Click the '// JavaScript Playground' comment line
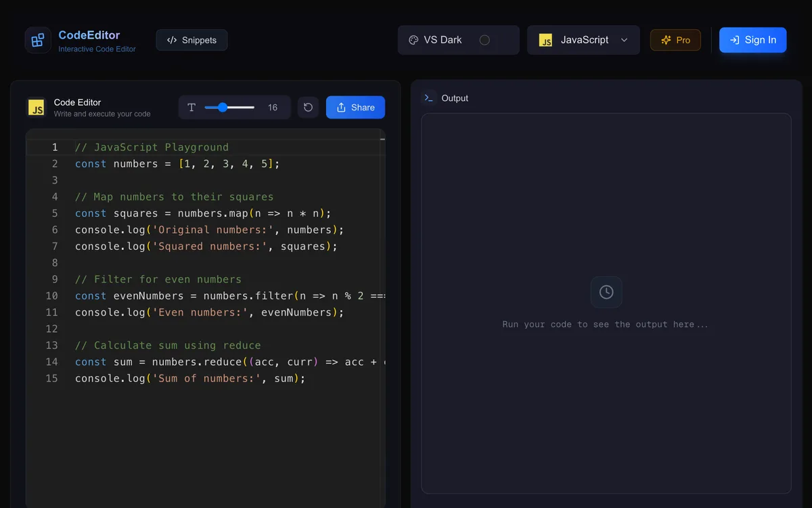Viewport: 812px width, 508px height. (x=152, y=147)
